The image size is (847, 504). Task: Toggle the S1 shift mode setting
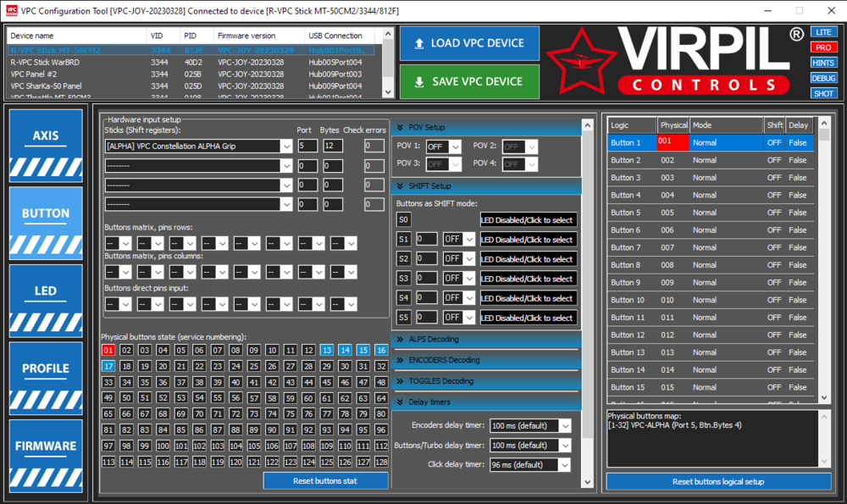tap(457, 239)
